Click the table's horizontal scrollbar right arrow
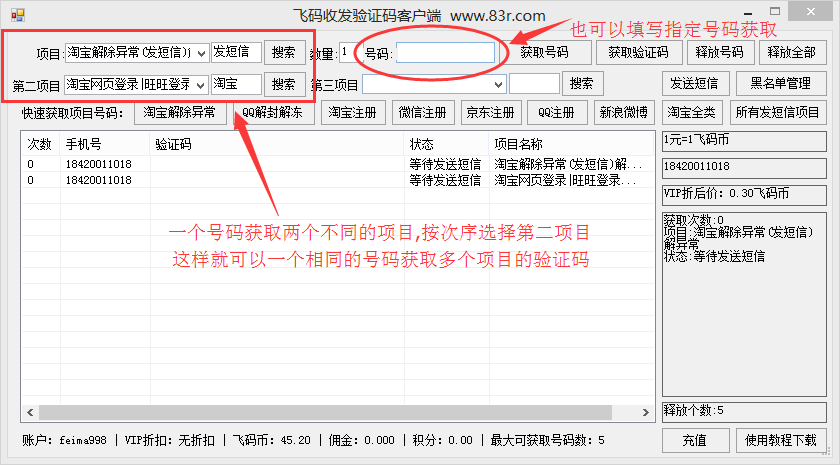 click(x=647, y=412)
